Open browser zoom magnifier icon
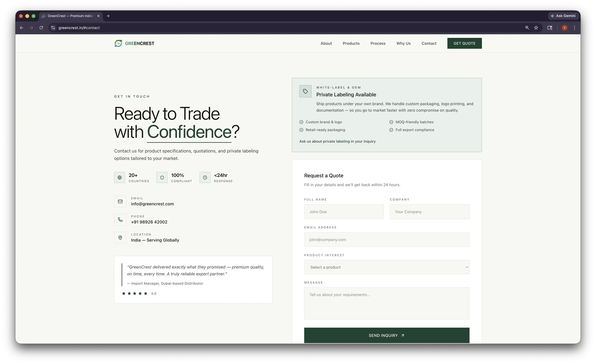This screenshot has height=364, width=596. (x=527, y=28)
